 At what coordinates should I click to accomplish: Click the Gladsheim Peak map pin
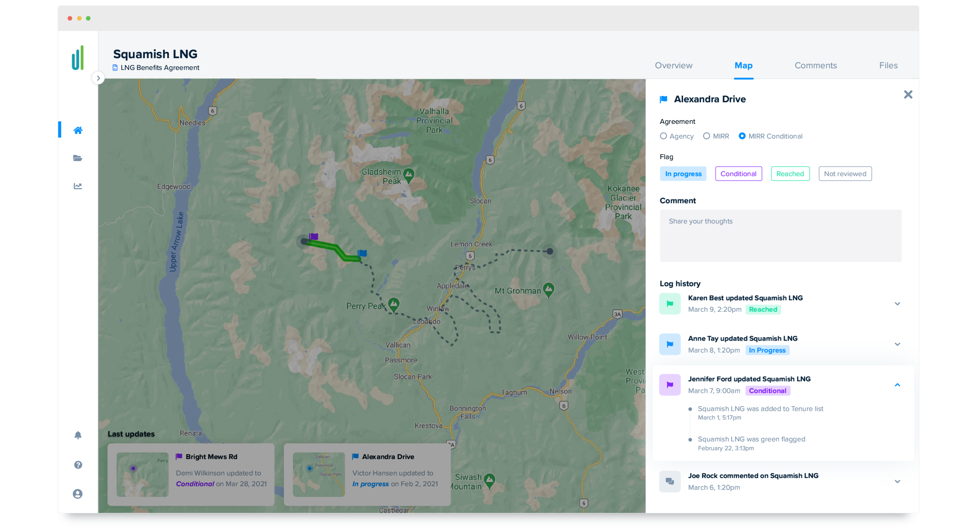point(408,176)
